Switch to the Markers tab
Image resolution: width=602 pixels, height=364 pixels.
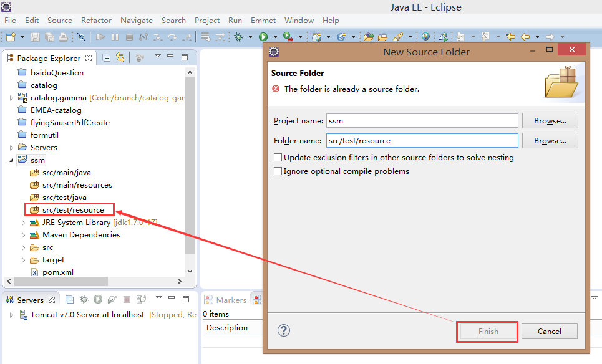[x=226, y=300]
